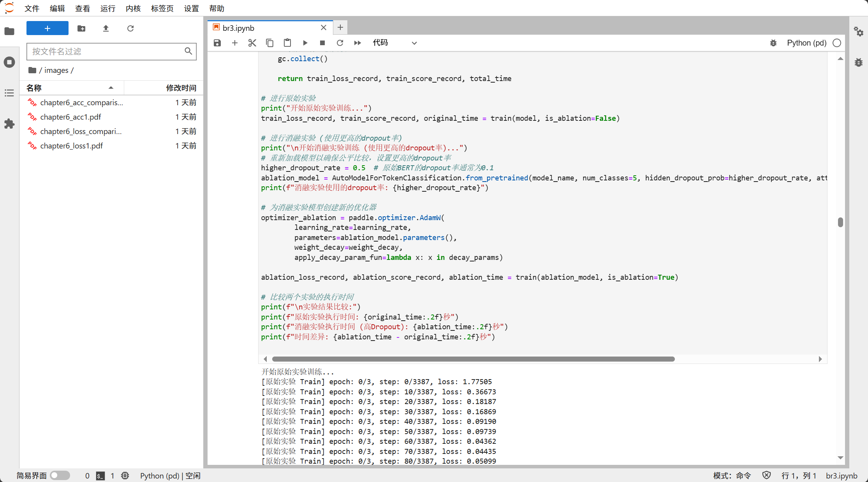Open the extension manager puzzle icon
868x482 pixels.
pos(9,124)
